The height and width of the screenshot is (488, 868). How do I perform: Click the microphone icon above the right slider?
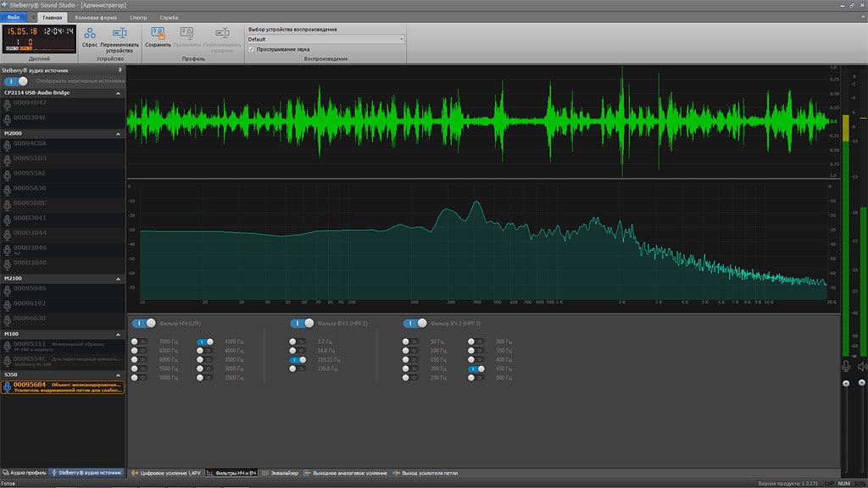pos(845,366)
